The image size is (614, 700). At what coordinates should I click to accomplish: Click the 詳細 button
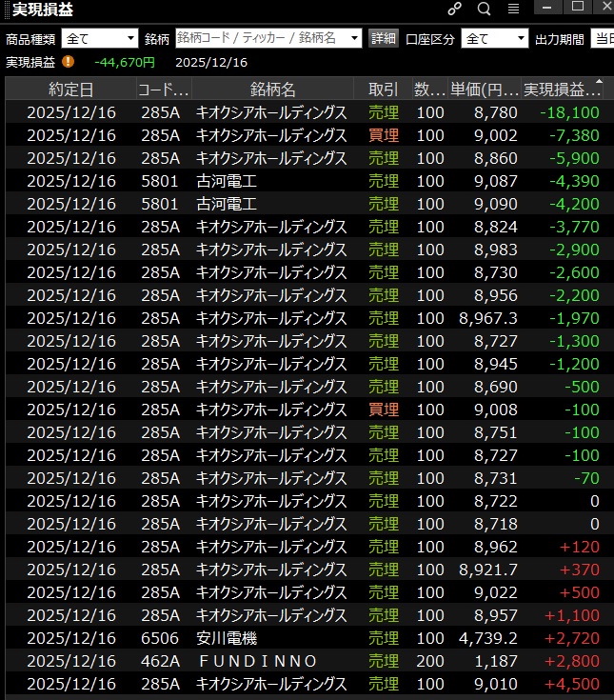point(383,38)
